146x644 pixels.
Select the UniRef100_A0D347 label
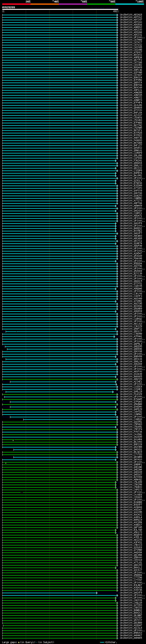pos(131,510)
